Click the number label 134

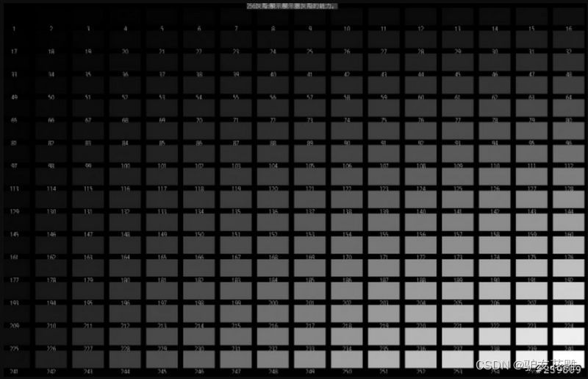tap(199, 211)
